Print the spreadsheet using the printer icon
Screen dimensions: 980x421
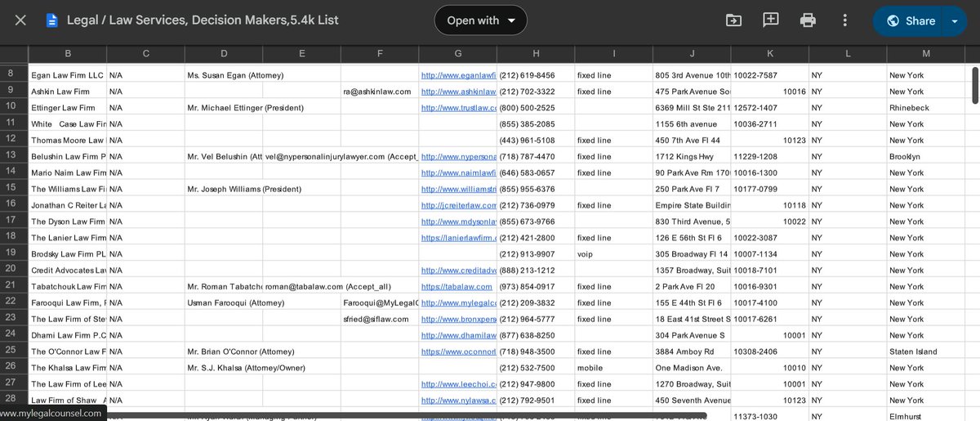point(808,20)
